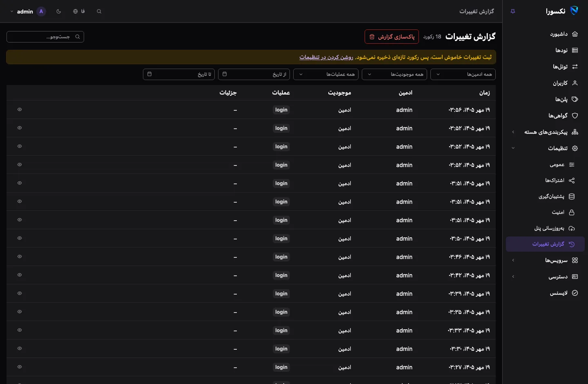
Task: Open the همه عملیات‌ها filter dropdown
Action: [326, 74]
